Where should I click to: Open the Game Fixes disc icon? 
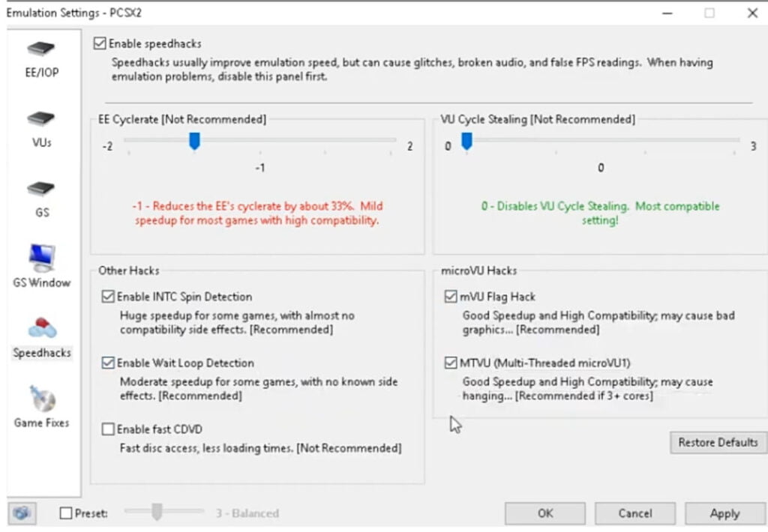(42, 398)
